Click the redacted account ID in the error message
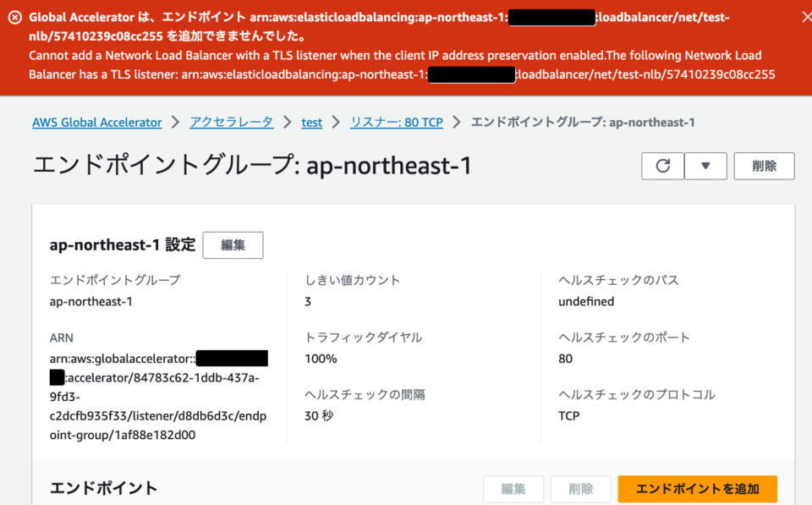This screenshot has width=812, height=505. (551, 16)
